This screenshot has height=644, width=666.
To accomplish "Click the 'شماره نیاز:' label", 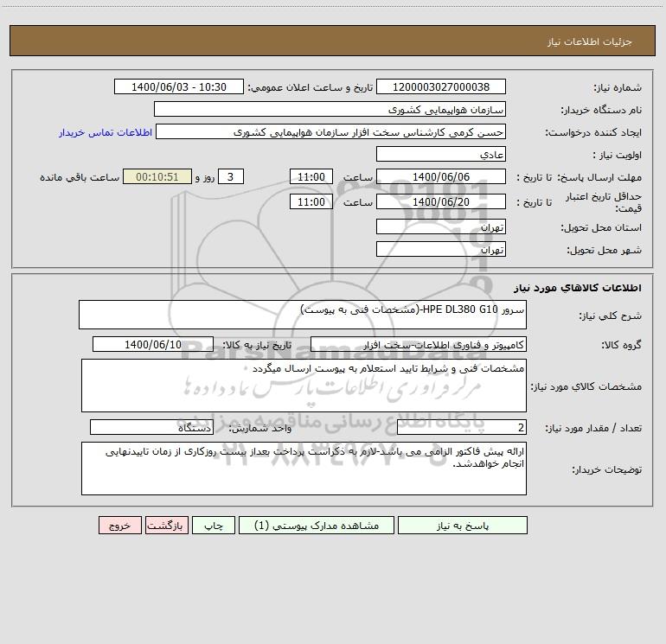I will pyautogui.click(x=618, y=87).
